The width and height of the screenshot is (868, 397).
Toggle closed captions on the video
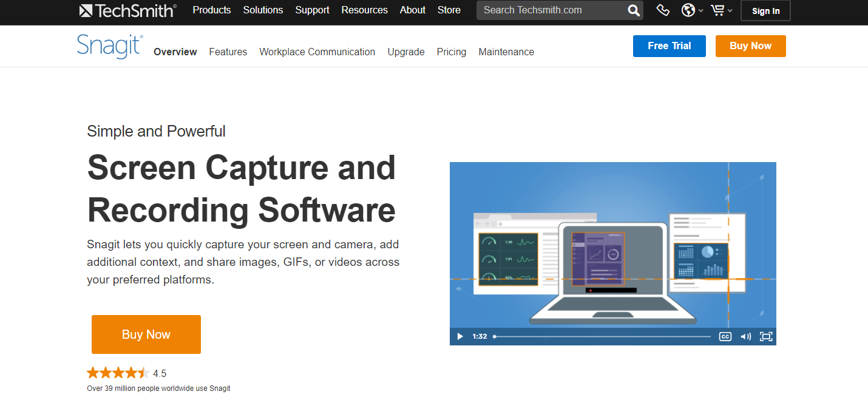click(x=725, y=336)
